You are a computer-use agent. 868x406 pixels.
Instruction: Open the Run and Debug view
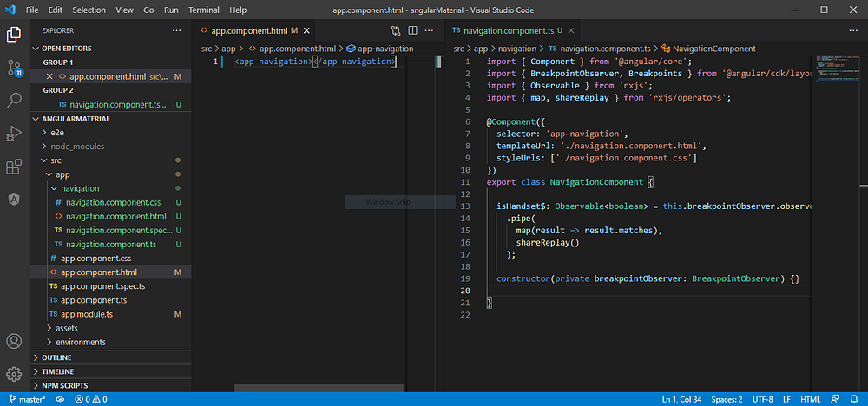[14, 134]
